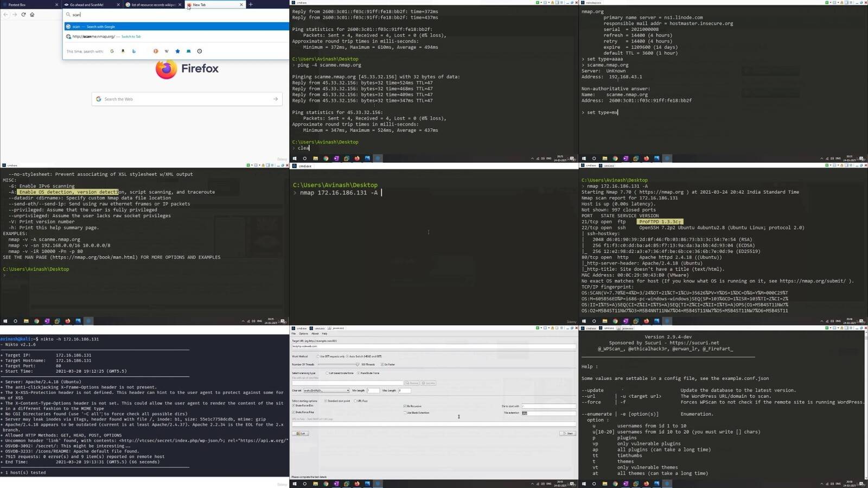Switch to Go ahead and ScanMe tab
Screen dimensions: 868x488
pyautogui.click(x=92, y=4)
